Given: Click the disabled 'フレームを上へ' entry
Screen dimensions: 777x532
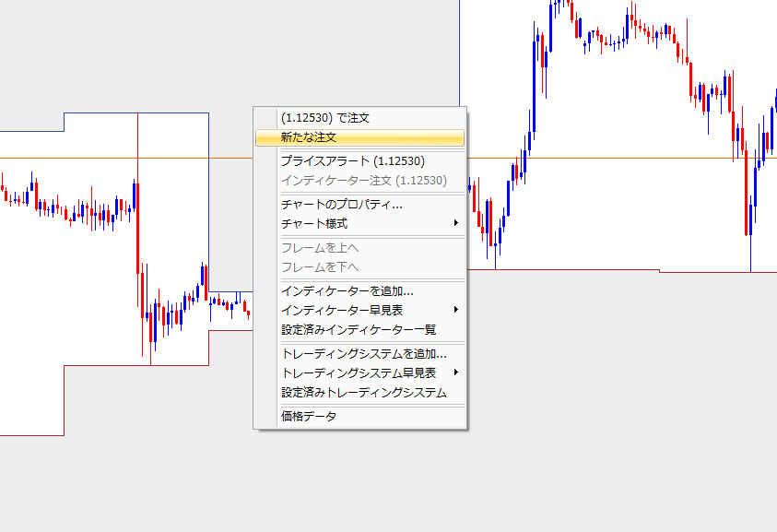Looking at the screenshot, I should [x=359, y=248].
